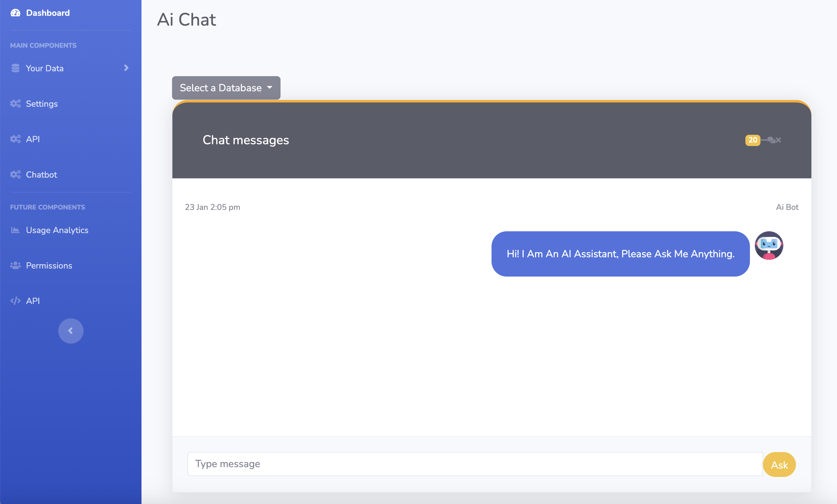The width and height of the screenshot is (837, 504).
Task: Click the Settings gears icon
Action: tap(15, 104)
